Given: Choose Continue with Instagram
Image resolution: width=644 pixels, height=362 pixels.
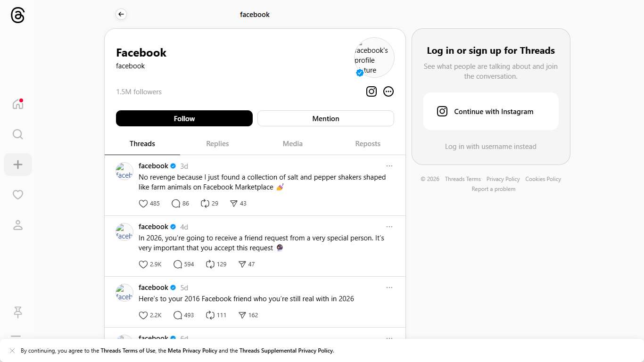Looking at the screenshot, I should point(491,112).
